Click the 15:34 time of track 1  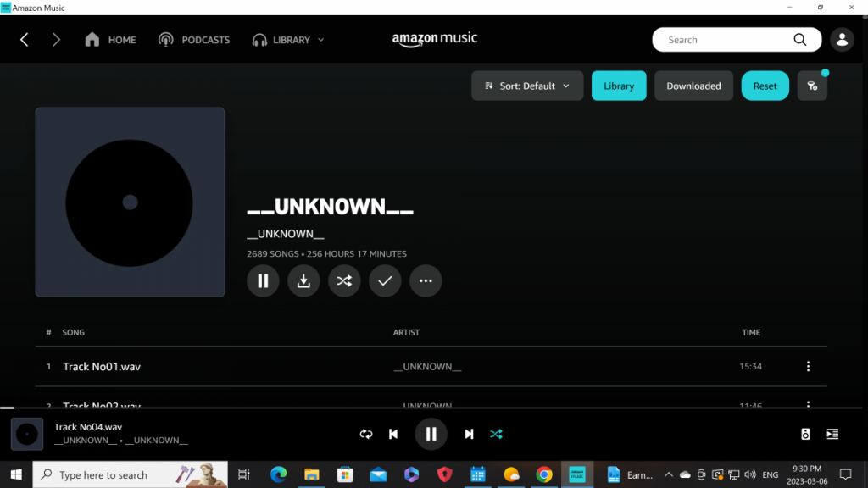point(751,366)
